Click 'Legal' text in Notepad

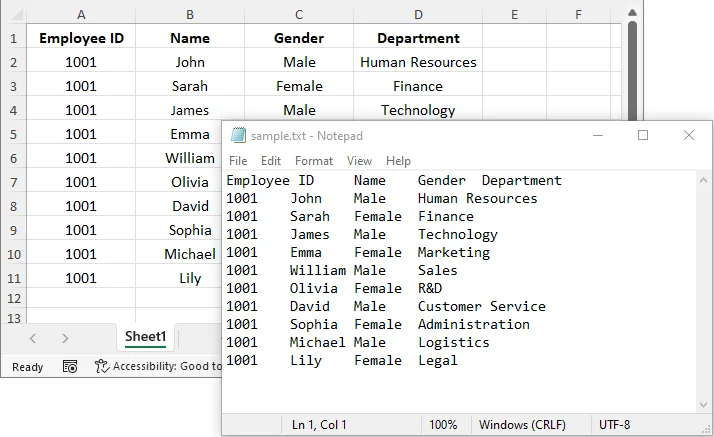click(438, 361)
